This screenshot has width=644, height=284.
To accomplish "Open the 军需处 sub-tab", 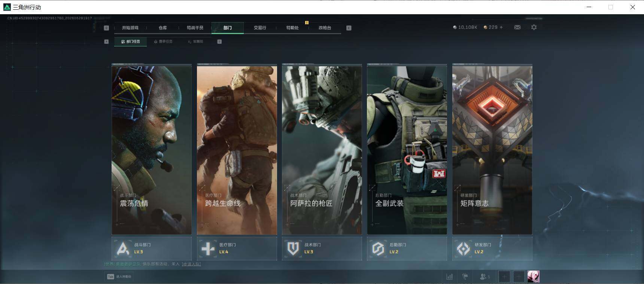I will 195,42.
